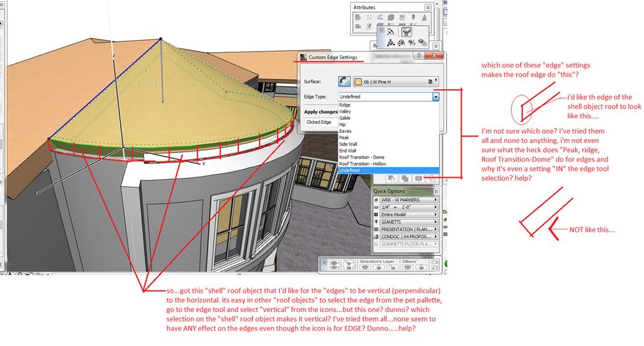Click the second bottom-row pet palette cube icon
The height and width of the screenshot is (346, 644).
401,43
